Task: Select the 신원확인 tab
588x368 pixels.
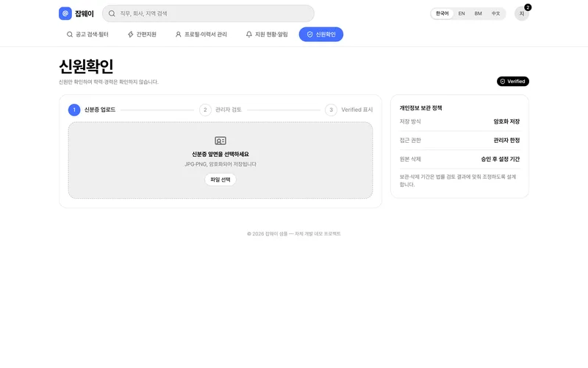Action: [x=321, y=34]
